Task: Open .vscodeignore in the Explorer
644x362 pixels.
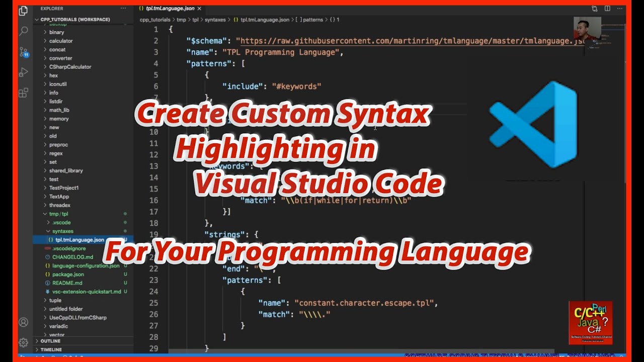Action: (x=69, y=248)
